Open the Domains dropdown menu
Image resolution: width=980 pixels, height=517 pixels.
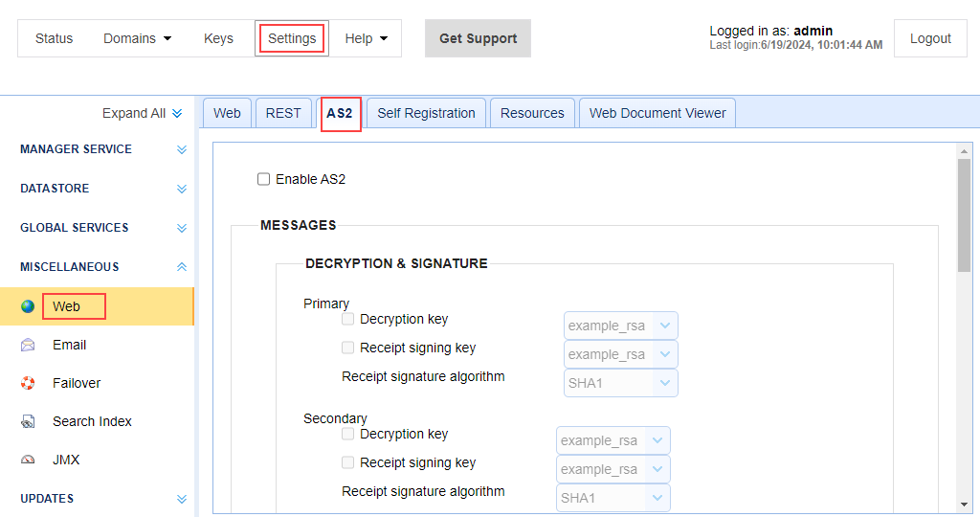coord(138,38)
